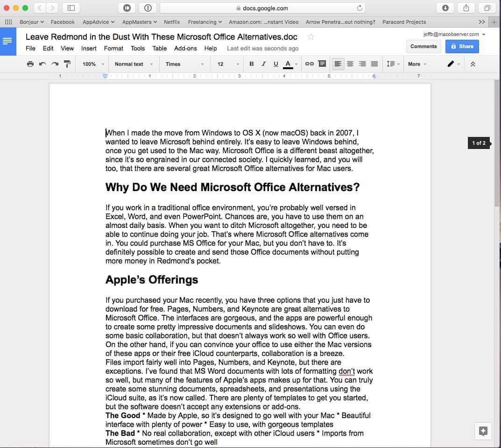Click the Print icon in toolbar

coord(30,64)
